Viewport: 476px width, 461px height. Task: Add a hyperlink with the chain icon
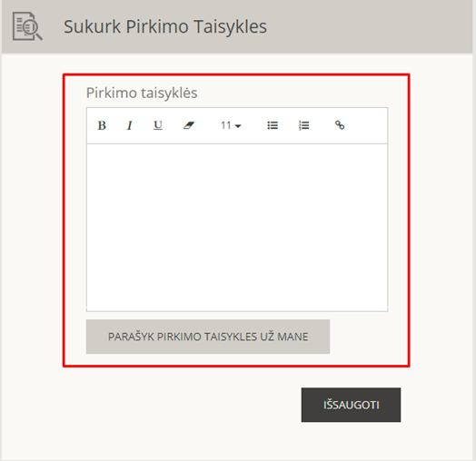pos(340,125)
